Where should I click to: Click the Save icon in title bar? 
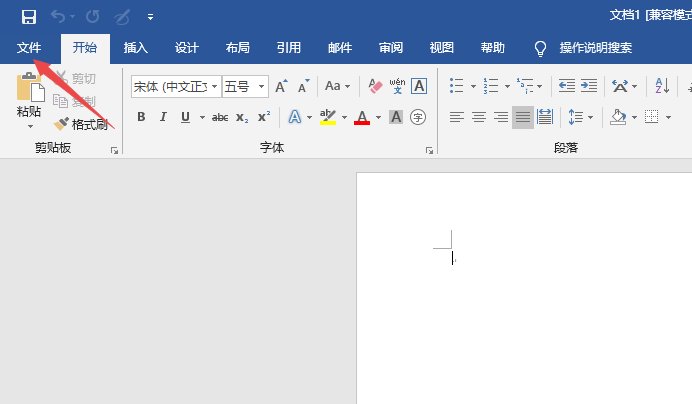[28, 16]
